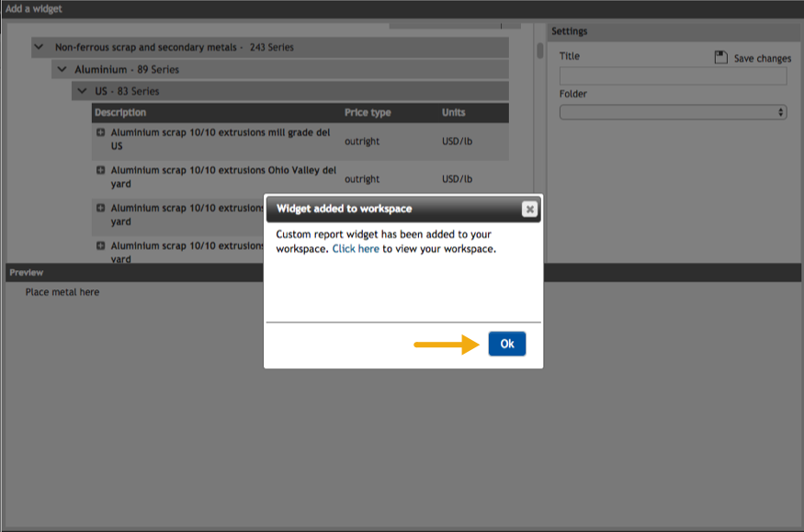Close the Widget added to workspace dialog

529,209
